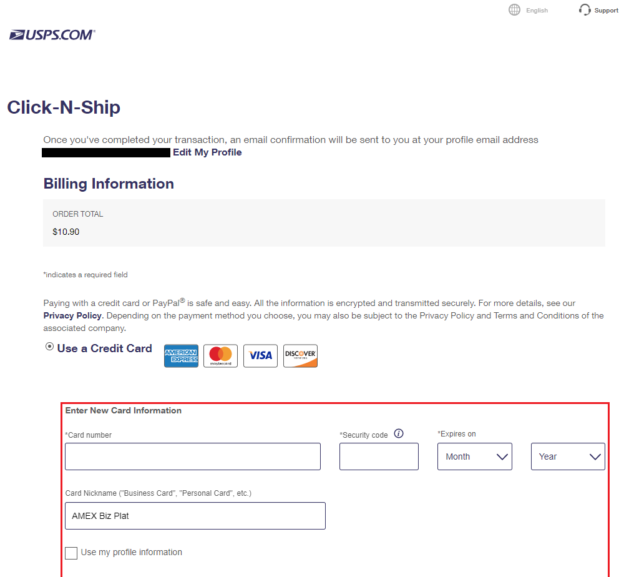Click the ORDER TOTAL label

click(x=78, y=214)
